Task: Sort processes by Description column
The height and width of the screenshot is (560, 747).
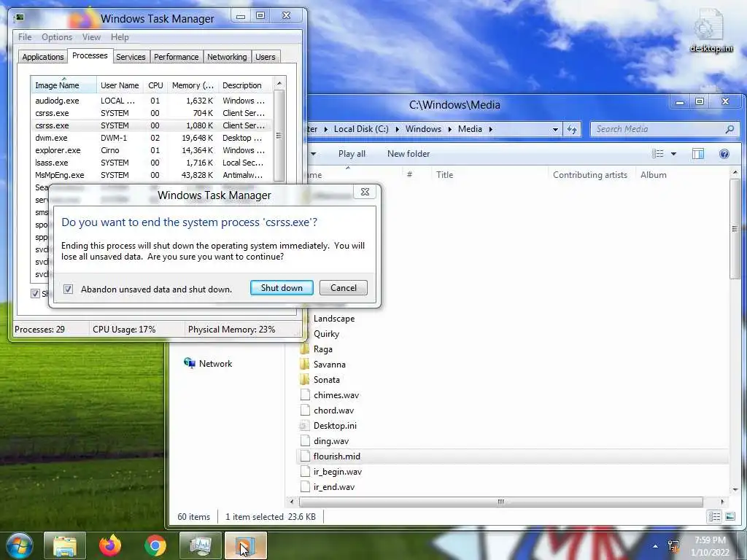Action: (245, 85)
